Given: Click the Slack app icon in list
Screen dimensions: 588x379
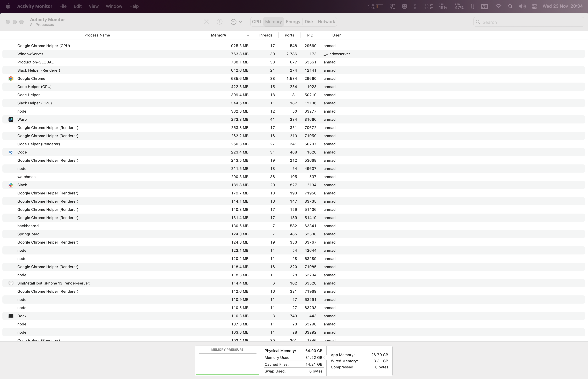Looking at the screenshot, I should pos(11,185).
